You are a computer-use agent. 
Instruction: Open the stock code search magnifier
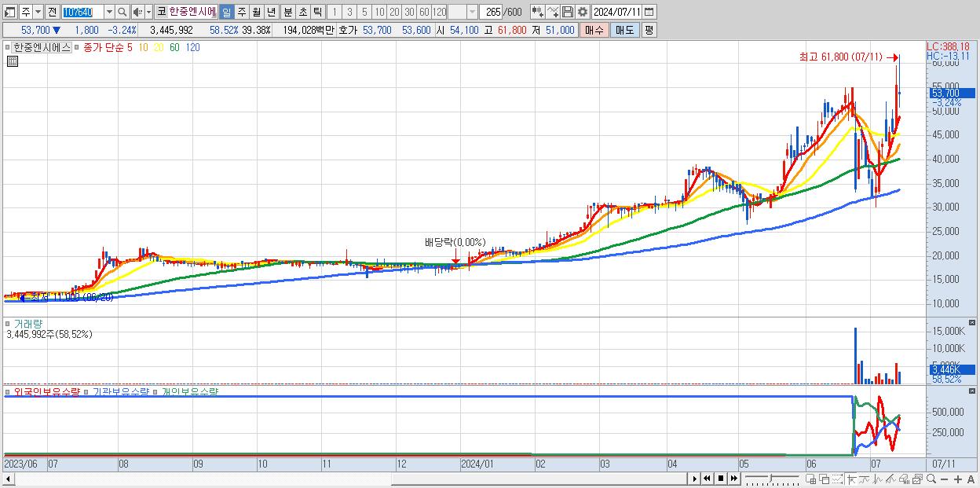point(122,12)
